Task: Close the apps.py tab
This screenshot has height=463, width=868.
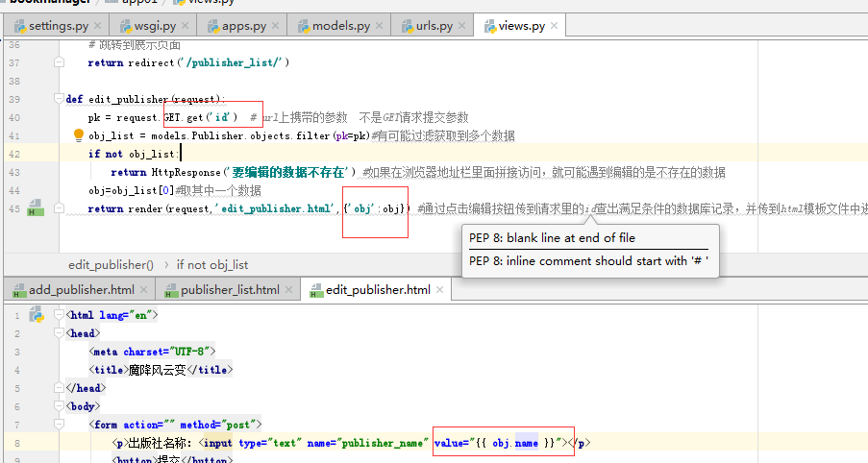Action: pyautogui.click(x=276, y=26)
